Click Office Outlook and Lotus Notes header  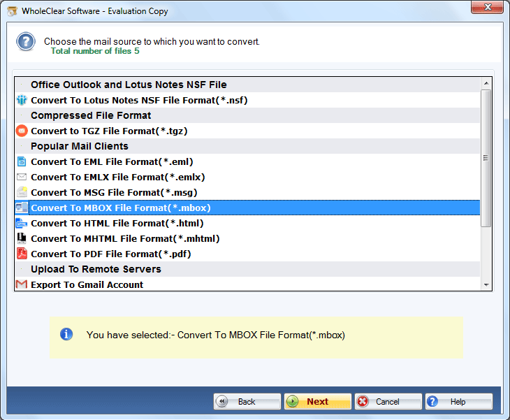click(x=247, y=85)
